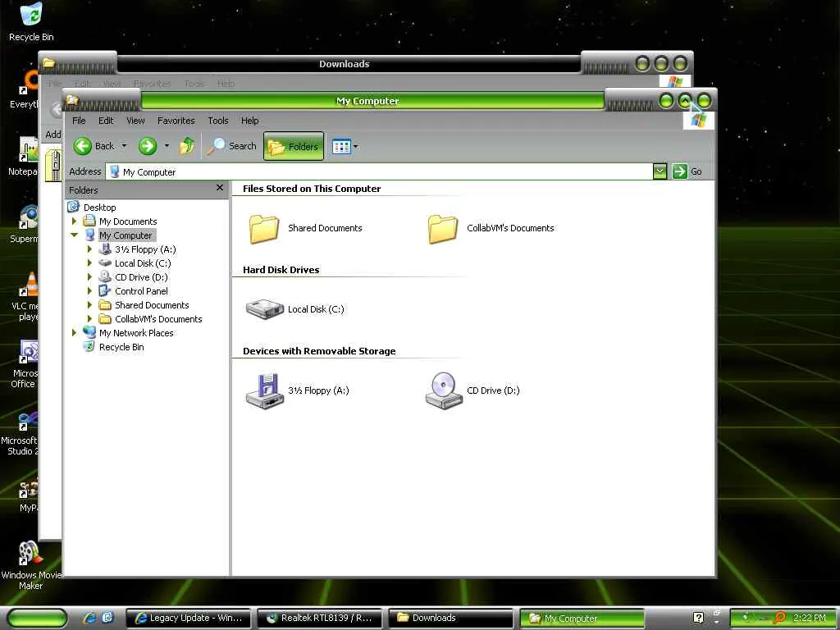Switch to Realtek RTL8139 taskbar button
This screenshot has width=840, height=630.
click(x=320, y=618)
